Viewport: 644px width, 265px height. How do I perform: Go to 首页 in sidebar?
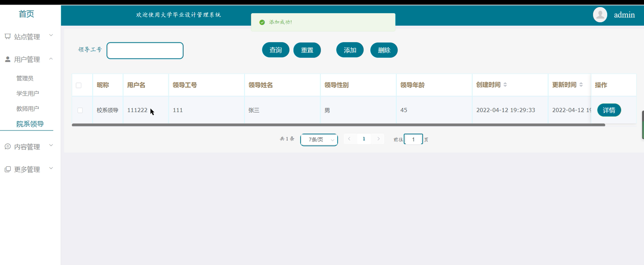point(26,14)
